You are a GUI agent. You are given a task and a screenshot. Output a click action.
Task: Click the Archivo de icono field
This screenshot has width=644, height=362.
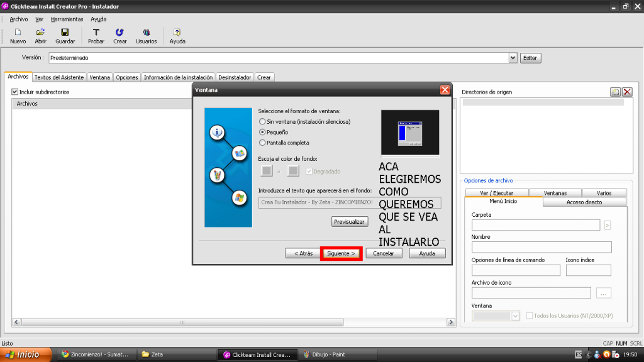coord(531,293)
